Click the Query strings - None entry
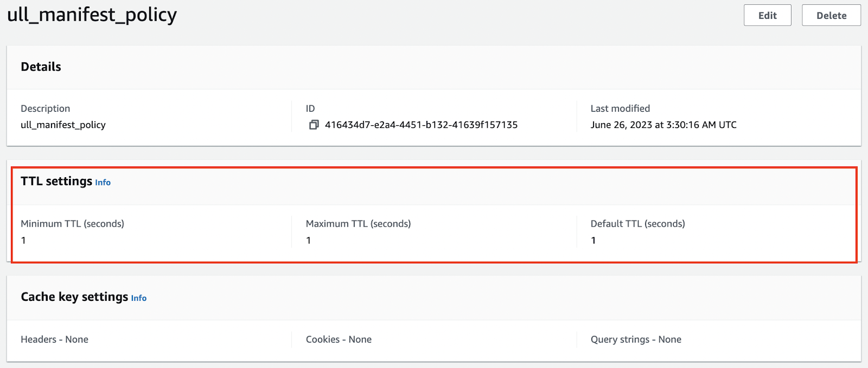Image resolution: width=868 pixels, height=368 pixels. 636,339
